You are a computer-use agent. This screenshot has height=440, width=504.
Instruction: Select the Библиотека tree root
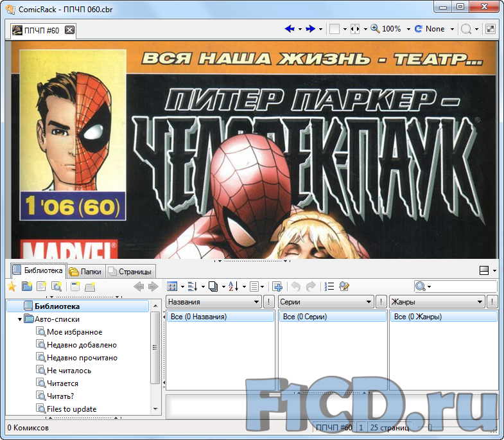coord(78,306)
